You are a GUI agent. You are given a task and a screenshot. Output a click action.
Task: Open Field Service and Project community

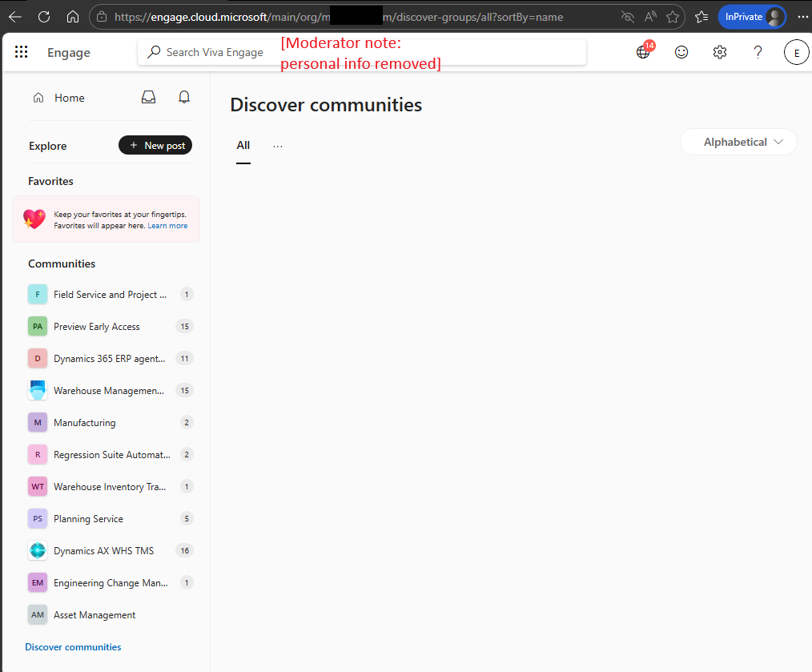(111, 295)
